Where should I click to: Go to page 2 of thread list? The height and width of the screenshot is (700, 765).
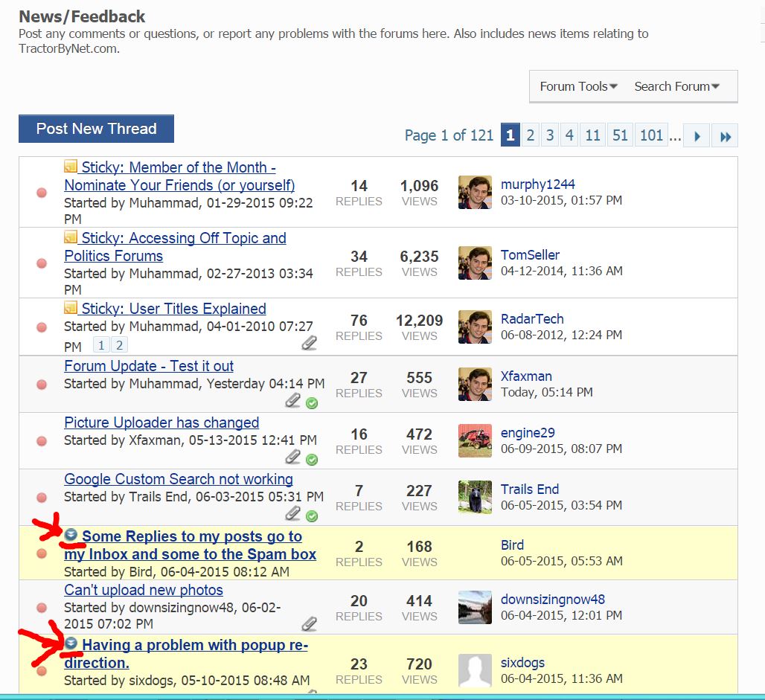point(531,135)
